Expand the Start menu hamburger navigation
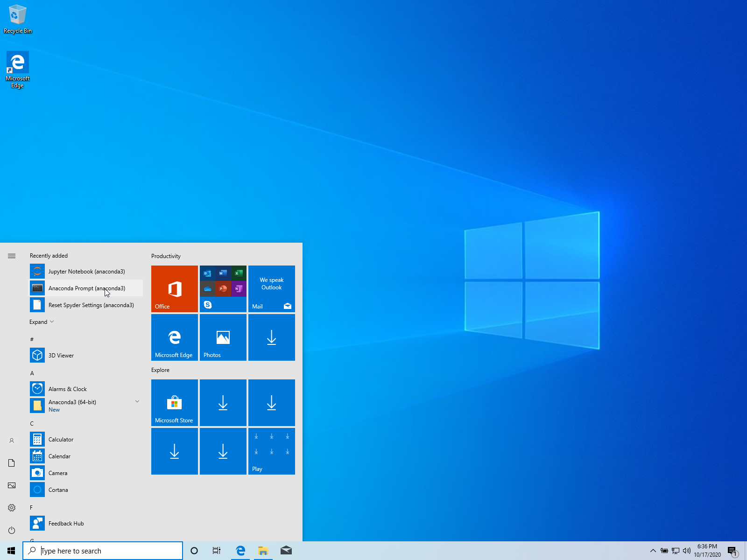747x560 pixels. point(12,256)
